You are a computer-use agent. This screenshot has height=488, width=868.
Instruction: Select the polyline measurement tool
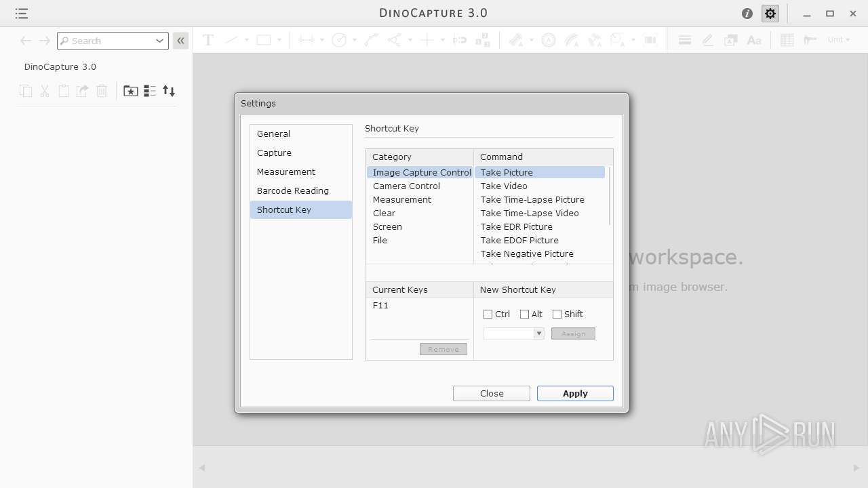click(x=371, y=40)
